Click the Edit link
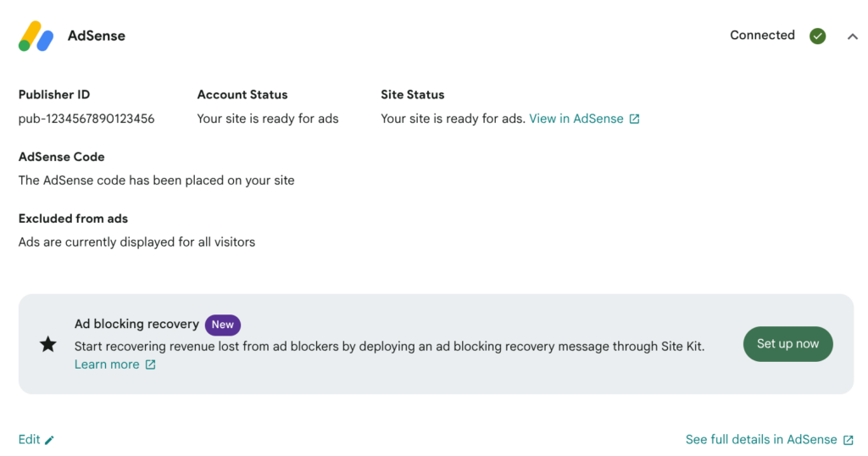This screenshot has height=456, width=868. pyautogui.click(x=29, y=440)
